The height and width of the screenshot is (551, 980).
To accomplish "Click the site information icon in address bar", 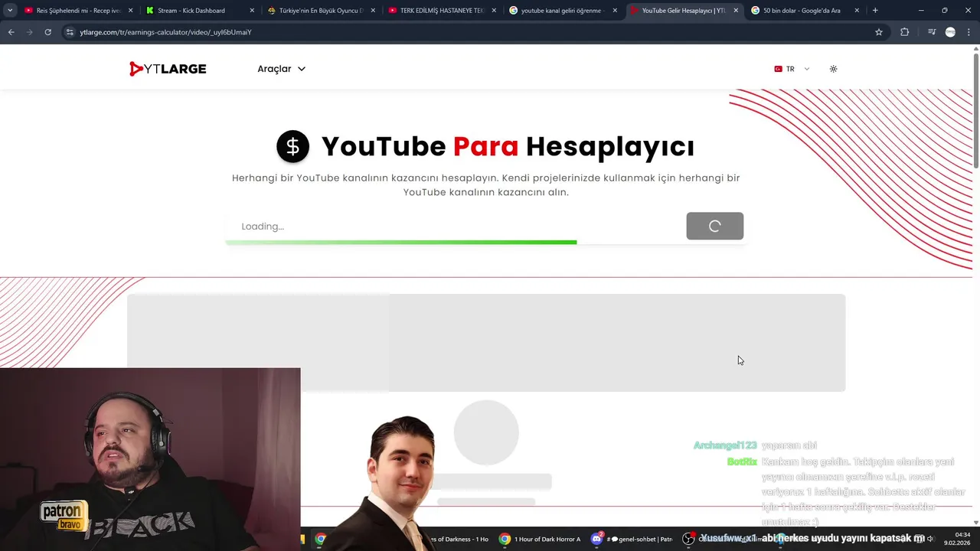I will [x=69, y=32].
